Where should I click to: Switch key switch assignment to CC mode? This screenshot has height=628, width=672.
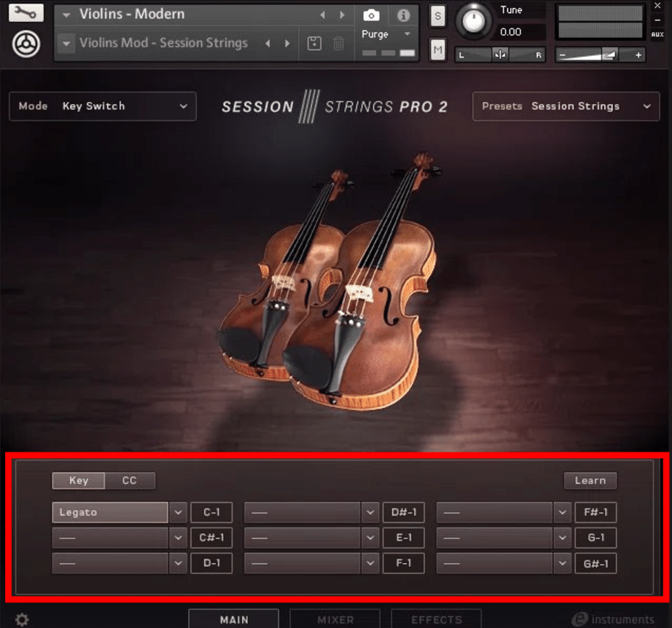(130, 480)
